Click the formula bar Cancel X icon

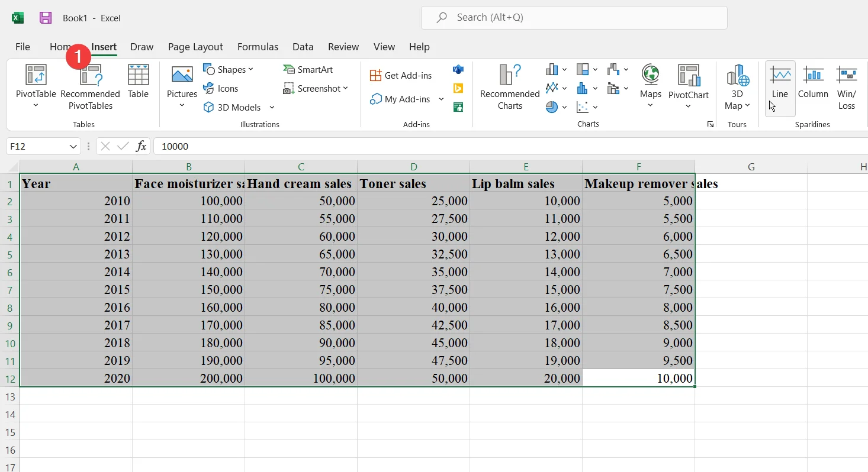(x=105, y=146)
